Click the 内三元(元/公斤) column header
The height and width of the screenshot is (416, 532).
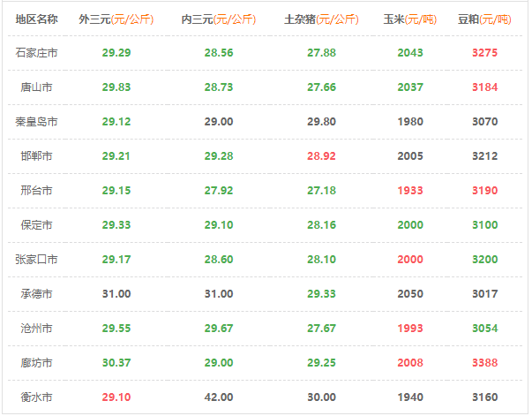219,19
